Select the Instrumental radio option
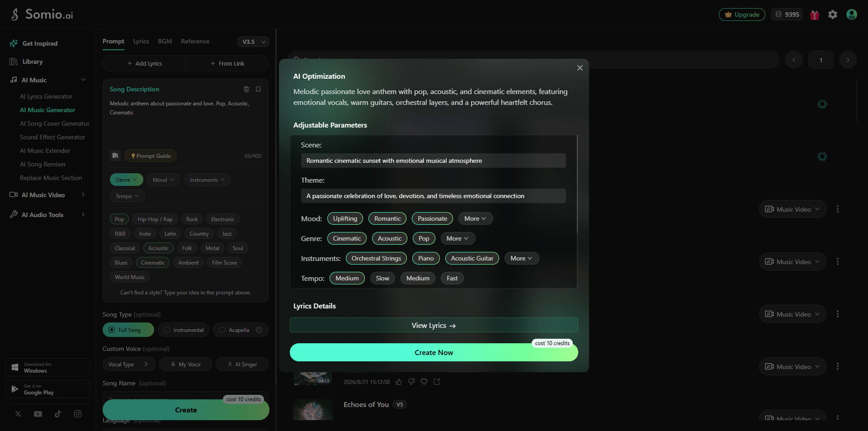The height and width of the screenshot is (431, 868). [x=184, y=330]
